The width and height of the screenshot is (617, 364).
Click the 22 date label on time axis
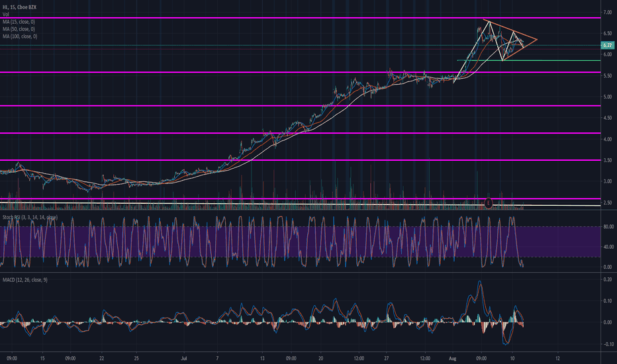pyautogui.click(x=101, y=359)
